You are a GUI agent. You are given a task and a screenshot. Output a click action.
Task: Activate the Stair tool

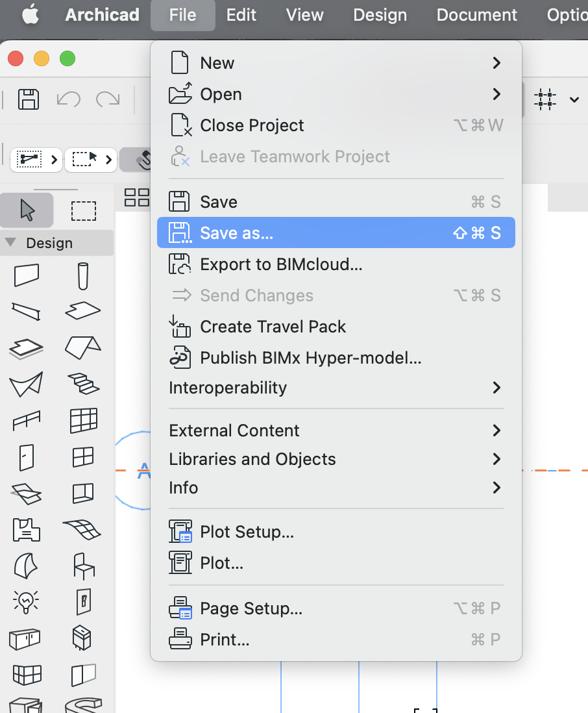[x=83, y=384]
